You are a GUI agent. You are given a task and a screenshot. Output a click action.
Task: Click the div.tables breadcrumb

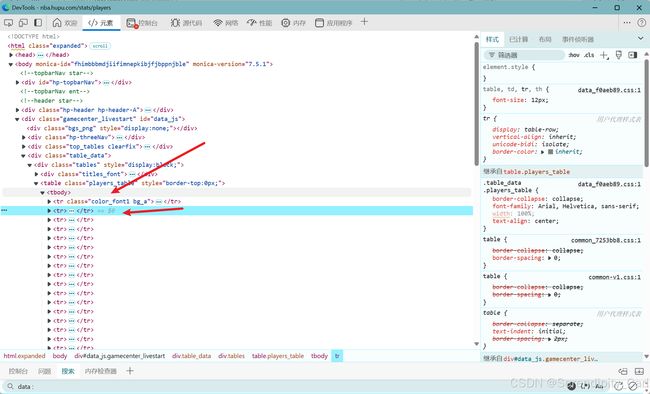coord(231,356)
